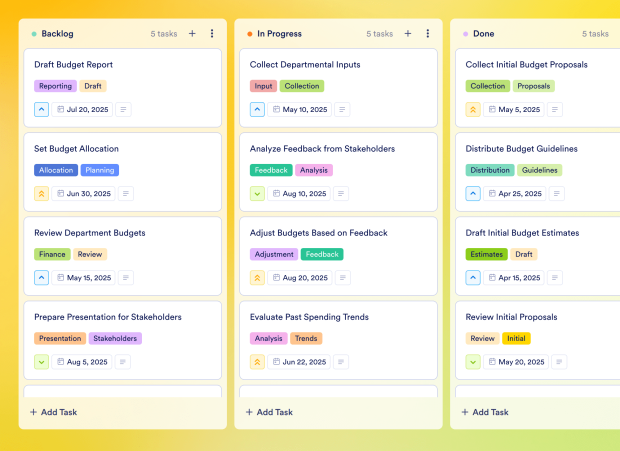Change low priority on Review Initial Proposals
This screenshot has width=620, height=451.
pos(473,362)
